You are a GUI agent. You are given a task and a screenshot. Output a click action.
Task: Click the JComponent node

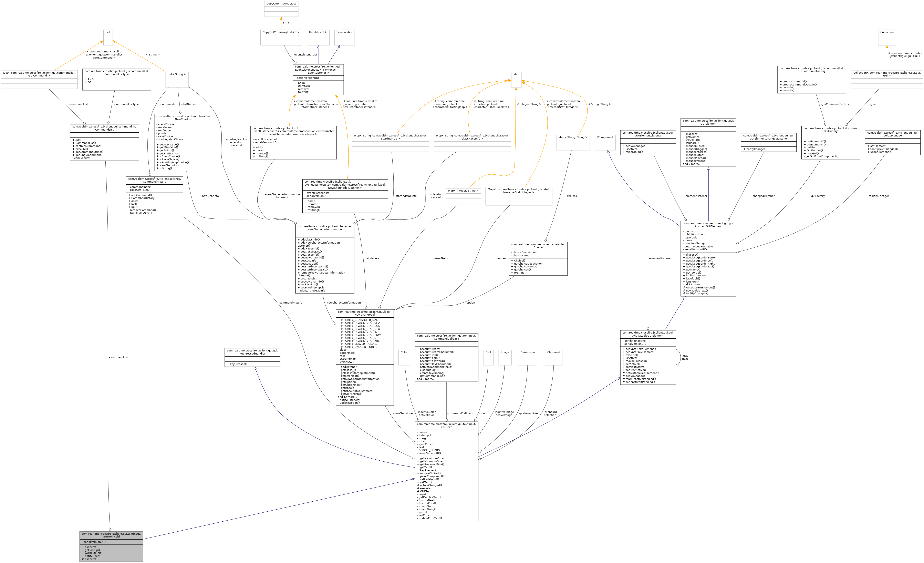pyautogui.click(x=605, y=143)
